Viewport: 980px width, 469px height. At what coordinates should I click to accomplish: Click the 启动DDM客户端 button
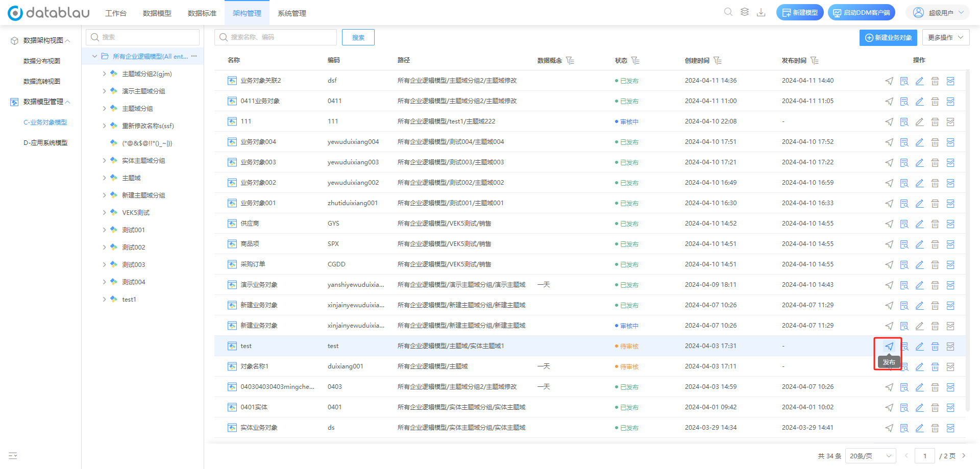pos(862,13)
